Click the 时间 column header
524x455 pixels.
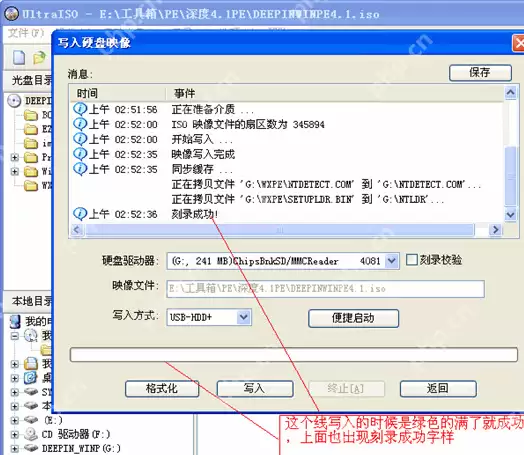coord(118,93)
